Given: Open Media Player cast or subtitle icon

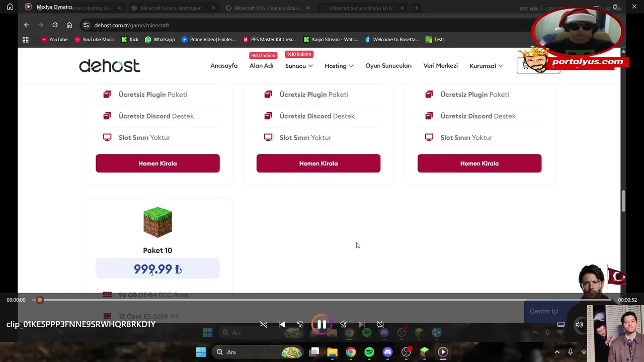Looking at the screenshot, I should click(561, 325).
